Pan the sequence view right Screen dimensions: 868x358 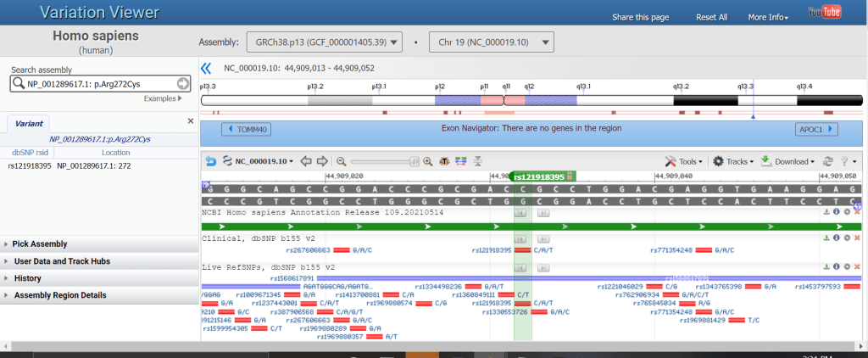click(322, 161)
